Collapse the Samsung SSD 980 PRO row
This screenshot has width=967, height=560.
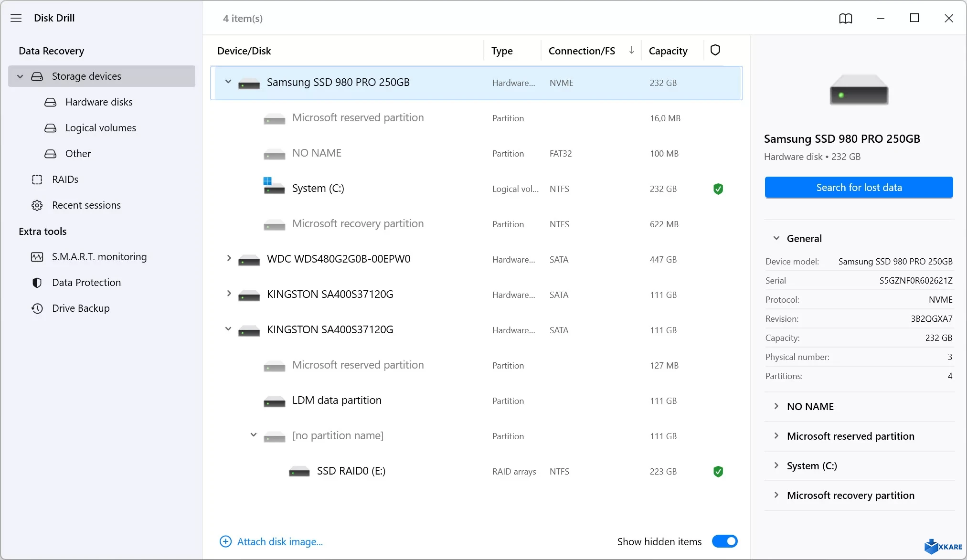[x=228, y=82]
